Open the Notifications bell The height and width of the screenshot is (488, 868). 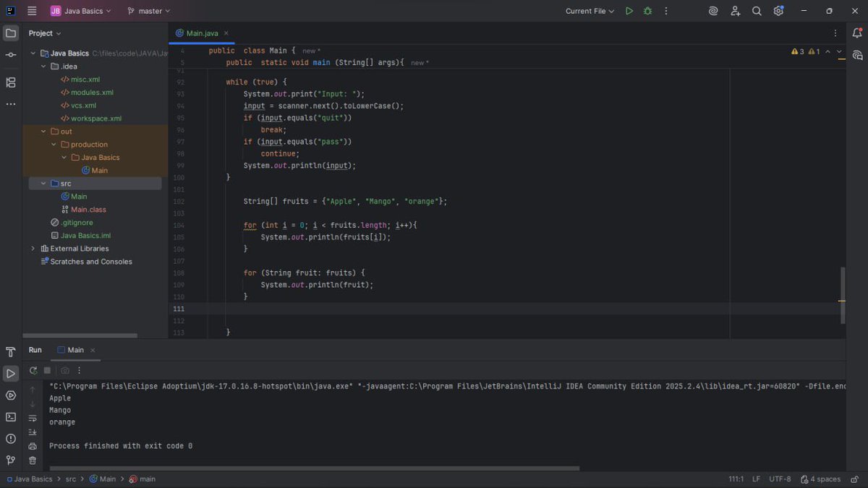pyautogui.click(x=857, y=33)
